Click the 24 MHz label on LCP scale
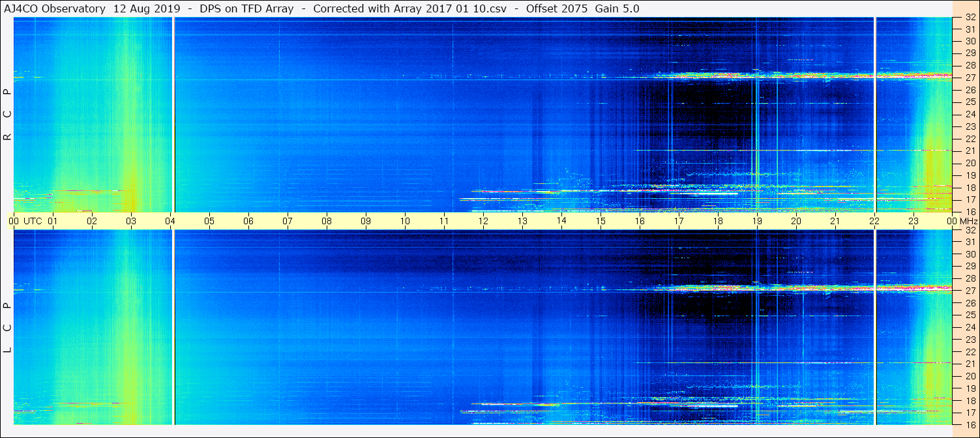This screenshot has width=980, height=438. (x=970, y=327)
